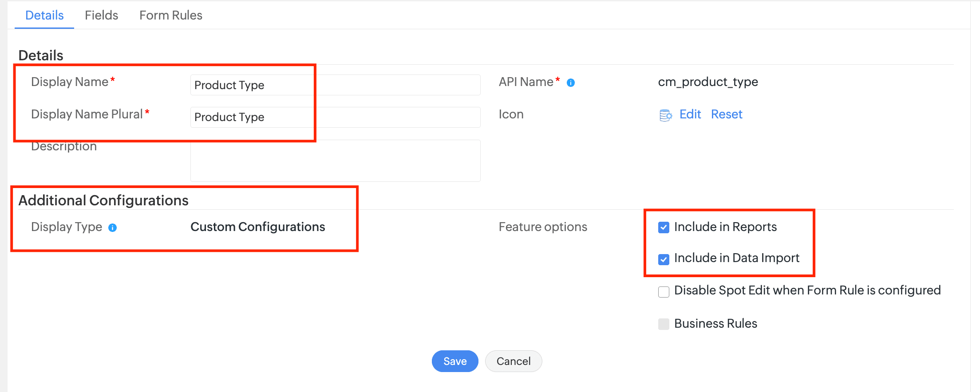Save the module details
The image size is (980, 392).
click(454, 361)
